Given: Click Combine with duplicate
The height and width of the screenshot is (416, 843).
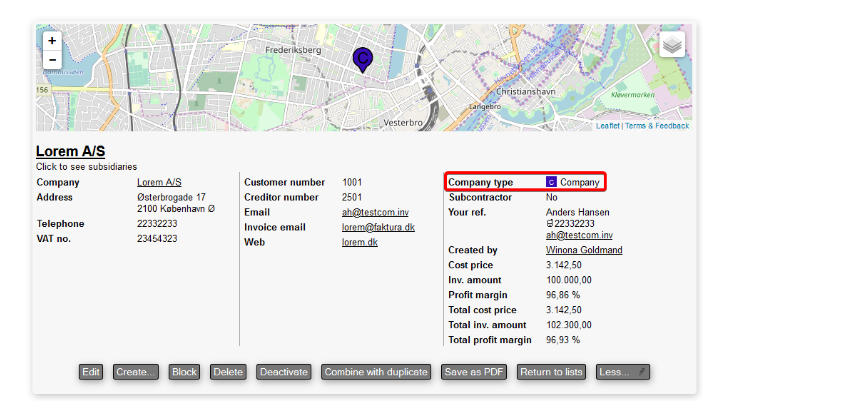Looking at the screenshot, I should click(x=376, y=372).
